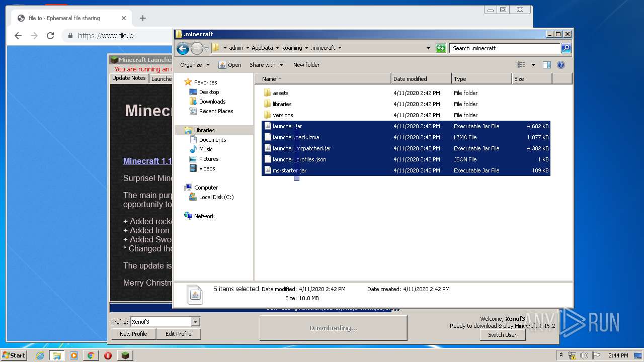Select the launcher.jar file

click(x=406, y=126)
